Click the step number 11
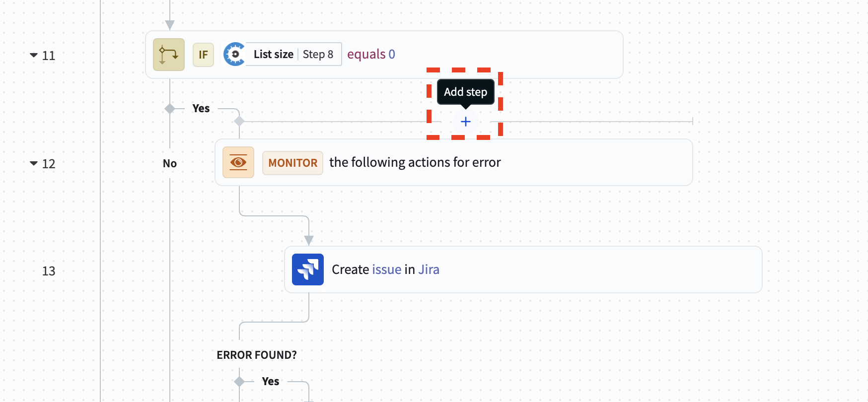This screenshot has width=868, height=402. 49,56
